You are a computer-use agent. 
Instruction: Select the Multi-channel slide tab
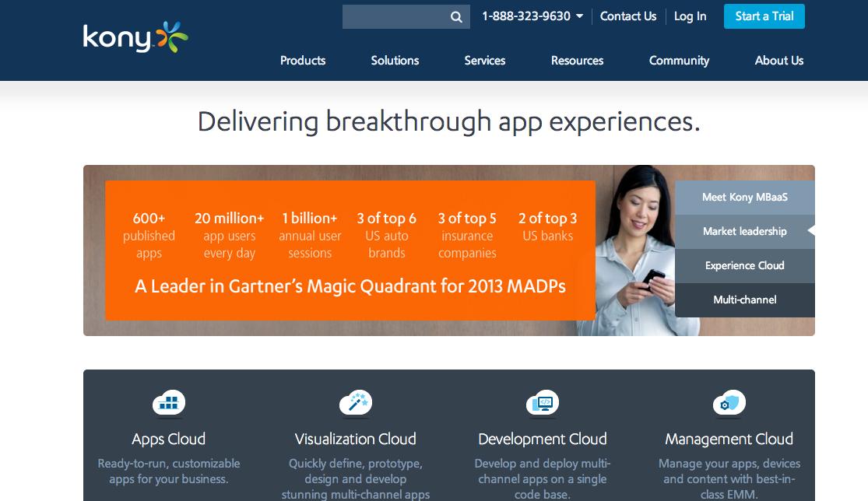point(744,300)
